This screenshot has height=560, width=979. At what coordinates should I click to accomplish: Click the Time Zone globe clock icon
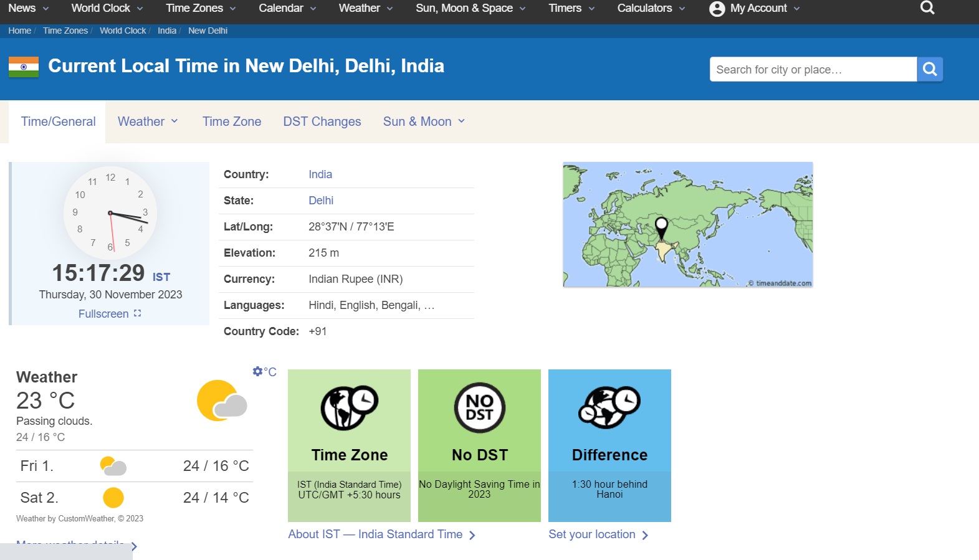[349, 408]
